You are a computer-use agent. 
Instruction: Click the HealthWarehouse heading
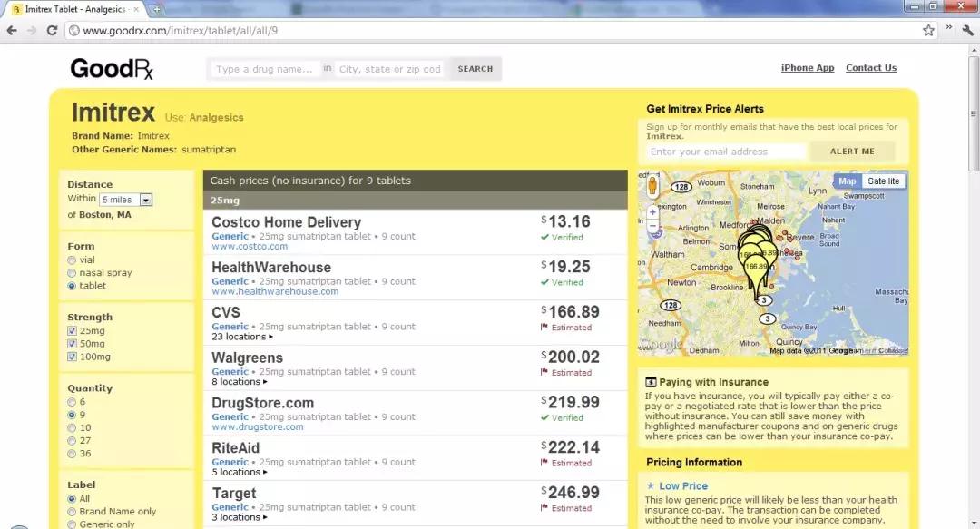point(271,267)
